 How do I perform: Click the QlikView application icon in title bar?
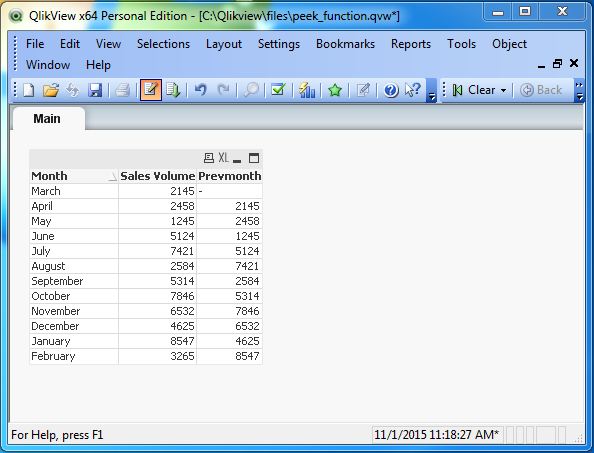point(16,16)
